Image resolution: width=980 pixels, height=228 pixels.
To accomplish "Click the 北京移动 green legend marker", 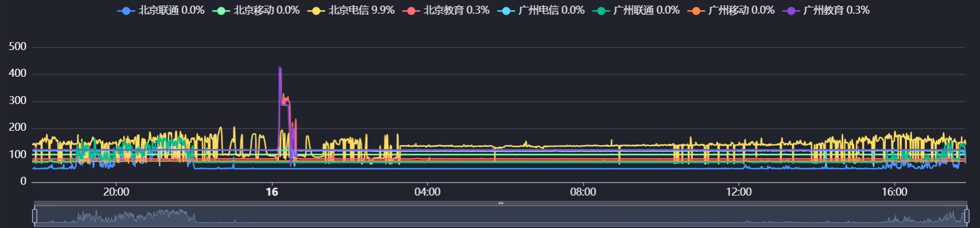I will (221, 11).
